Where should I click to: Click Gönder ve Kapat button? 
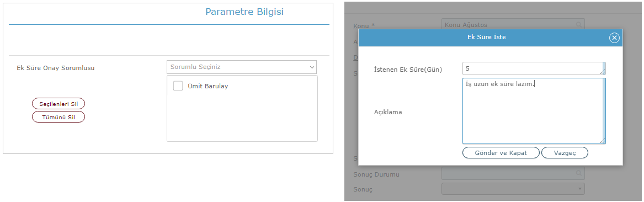(501, 153)
